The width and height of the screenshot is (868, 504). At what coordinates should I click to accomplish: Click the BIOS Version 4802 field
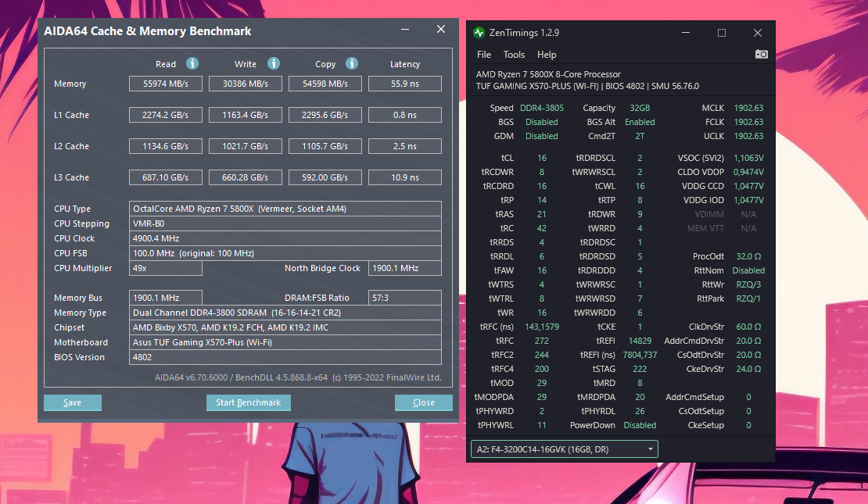(285, 357)
